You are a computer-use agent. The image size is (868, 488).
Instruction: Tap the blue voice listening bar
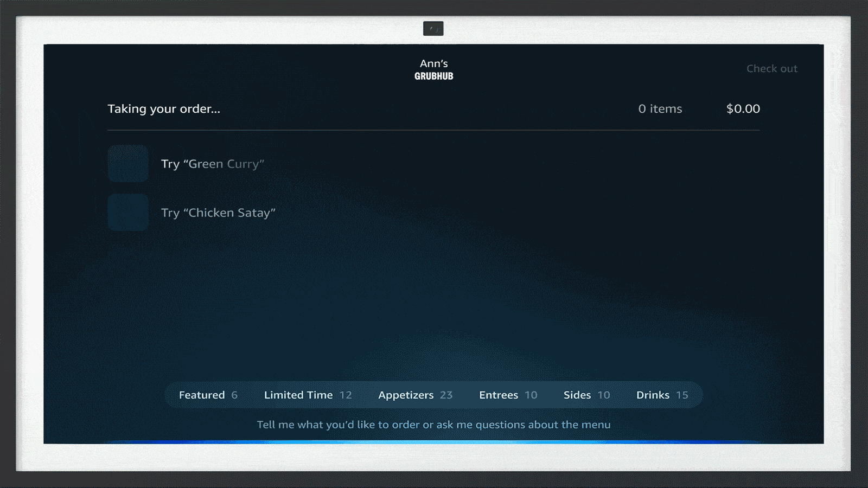[x=433, y=441]
